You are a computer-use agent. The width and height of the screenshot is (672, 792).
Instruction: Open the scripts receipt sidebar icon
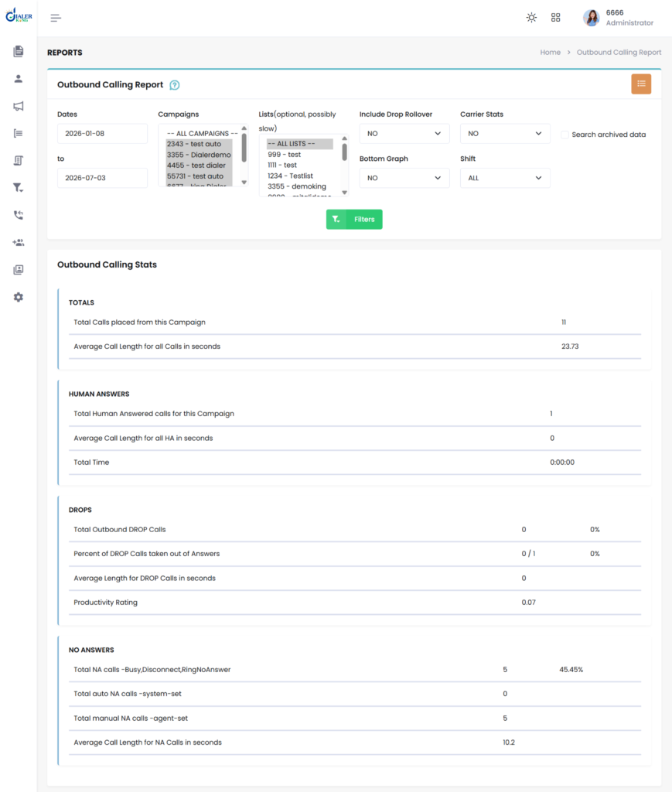point(19,160)
